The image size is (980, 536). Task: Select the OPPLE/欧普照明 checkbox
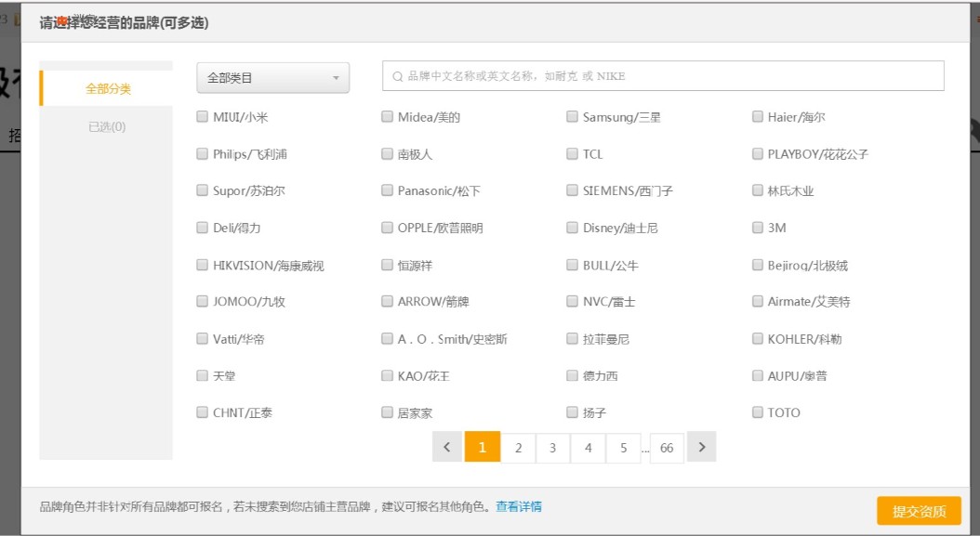387,228
